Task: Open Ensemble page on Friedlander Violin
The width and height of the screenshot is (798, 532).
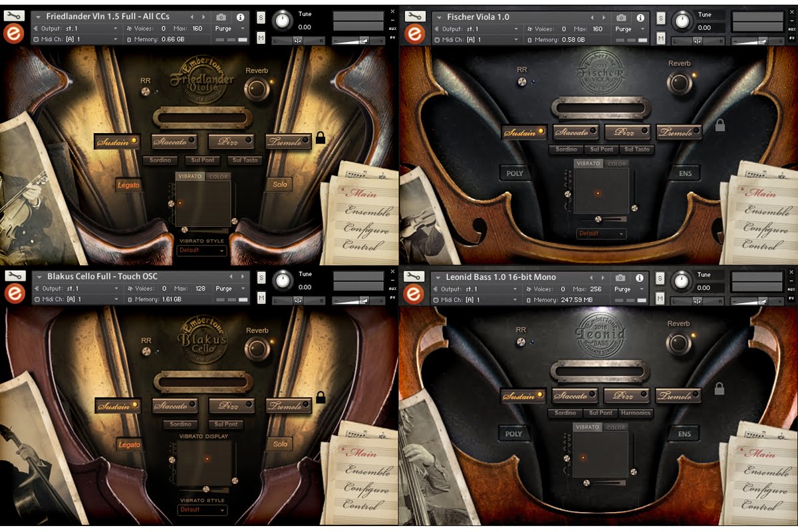Action: pos(367,212)
